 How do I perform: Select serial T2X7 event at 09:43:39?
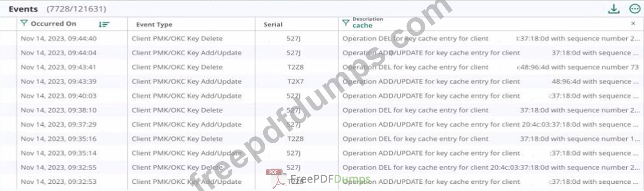coord(322,82)
